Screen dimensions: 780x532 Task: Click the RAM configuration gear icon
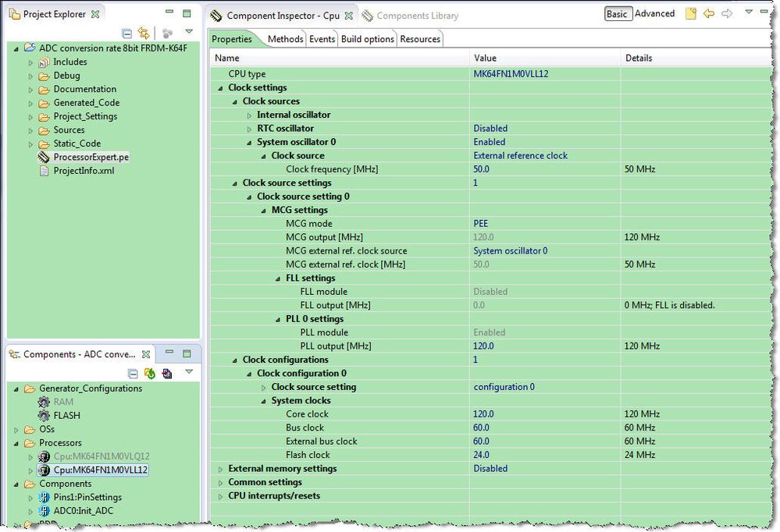coord(44,402)
